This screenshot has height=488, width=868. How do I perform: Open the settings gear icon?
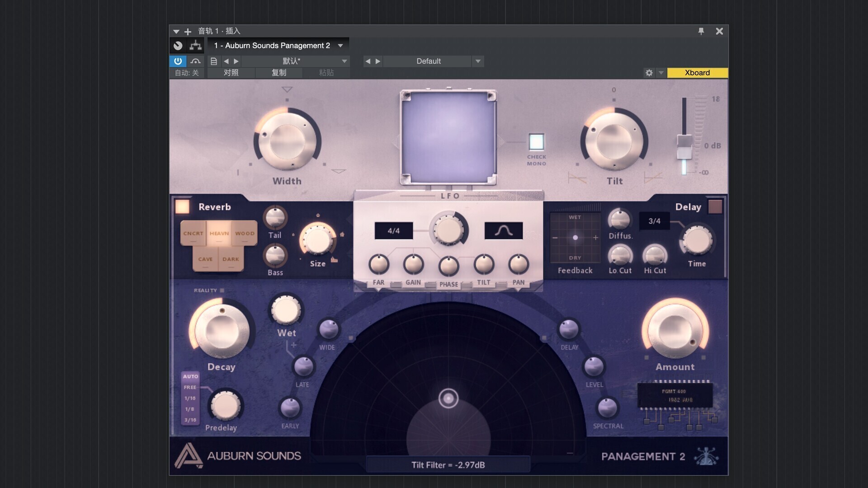[649, 73]
